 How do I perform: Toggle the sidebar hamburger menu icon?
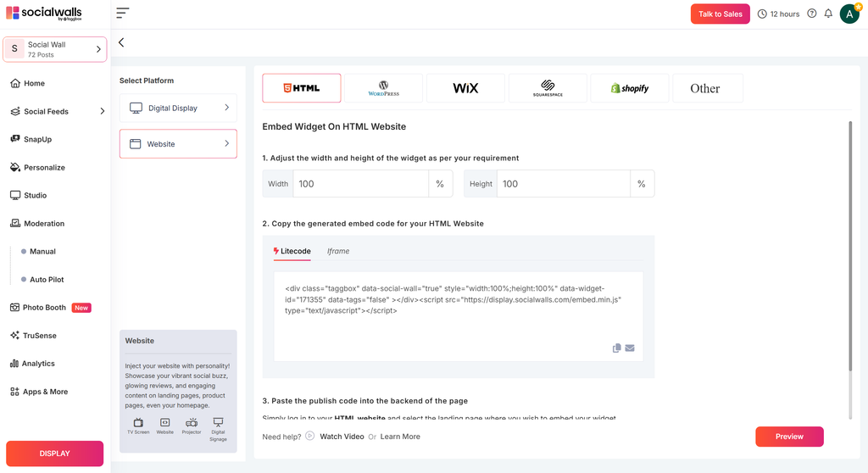[x=122, y=13]
